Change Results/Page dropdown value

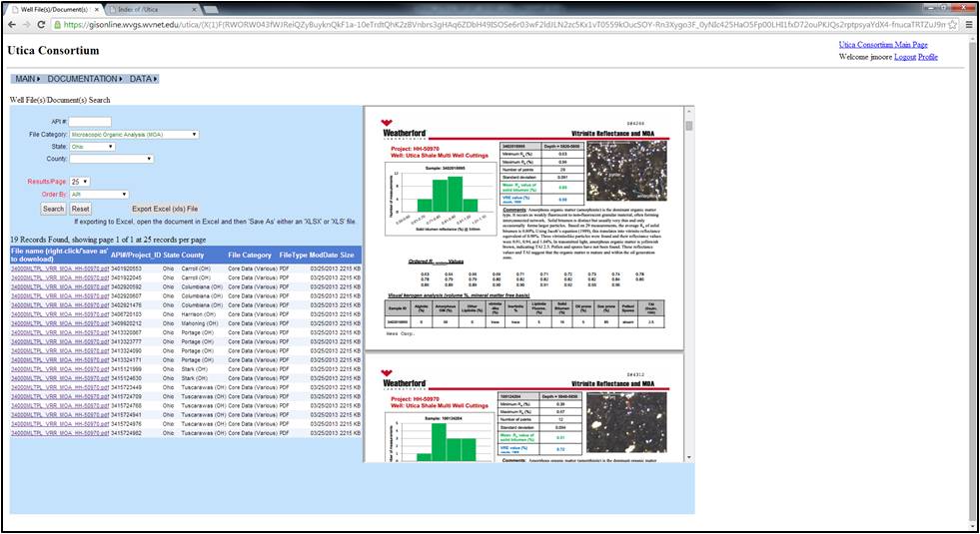[79, 182]
